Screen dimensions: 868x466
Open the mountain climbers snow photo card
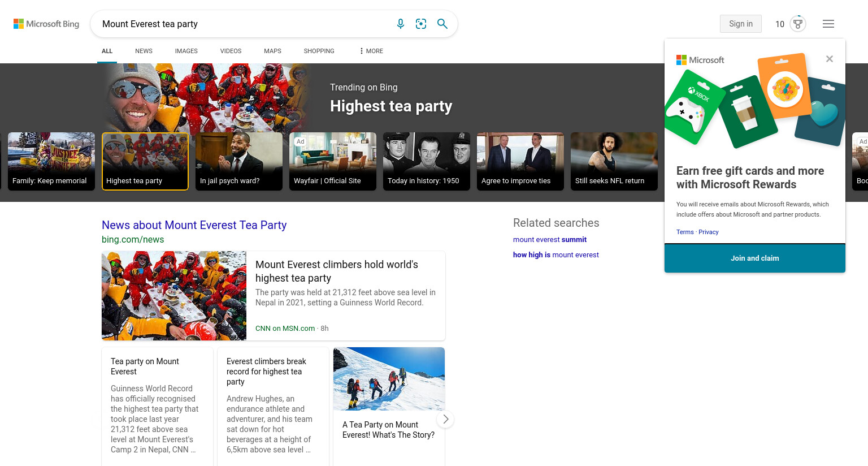pos(389,379)
